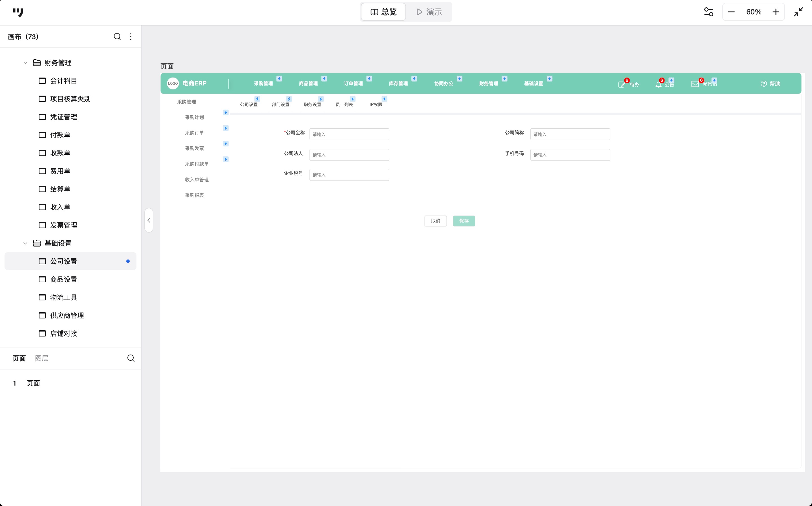Collapse the left sidebar panel handle
Screen dimensions: 812x506
tap(149, 220)
